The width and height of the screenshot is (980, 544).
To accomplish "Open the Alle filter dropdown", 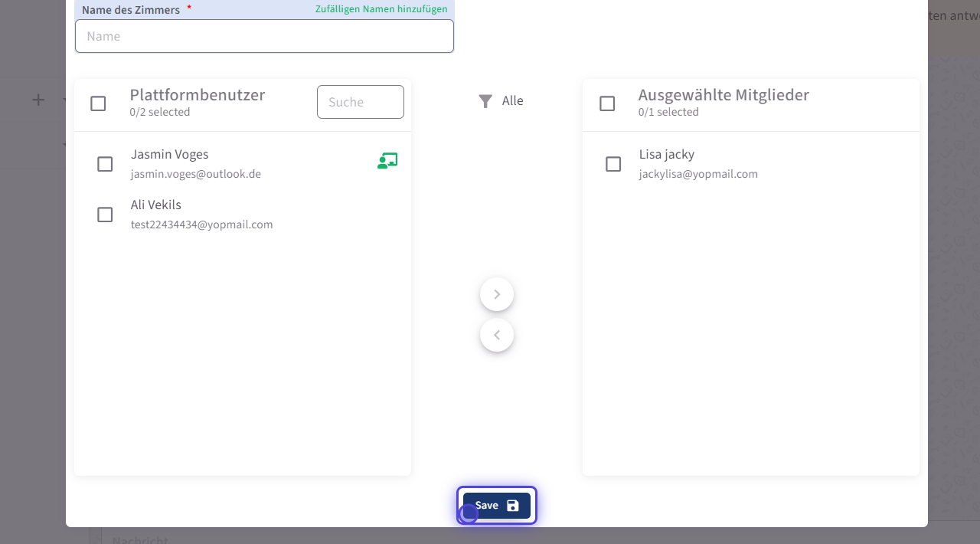I will coord(512,101).
